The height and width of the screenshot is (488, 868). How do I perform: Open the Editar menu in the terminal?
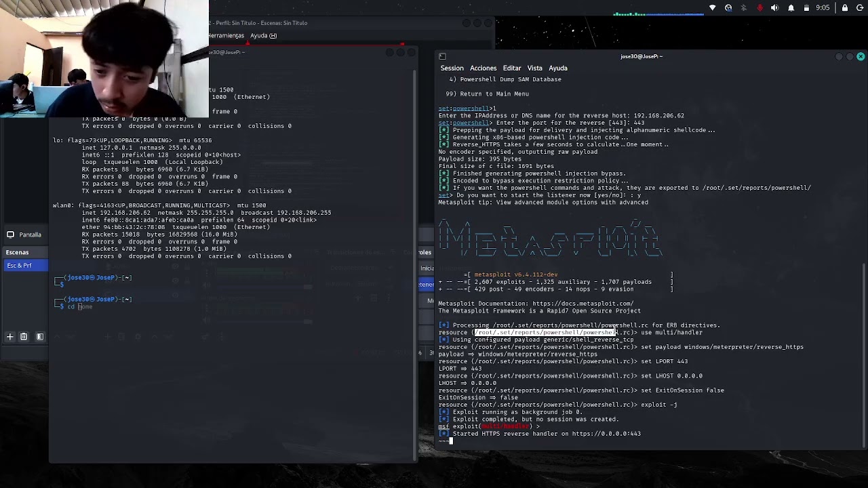pos(511,68)
